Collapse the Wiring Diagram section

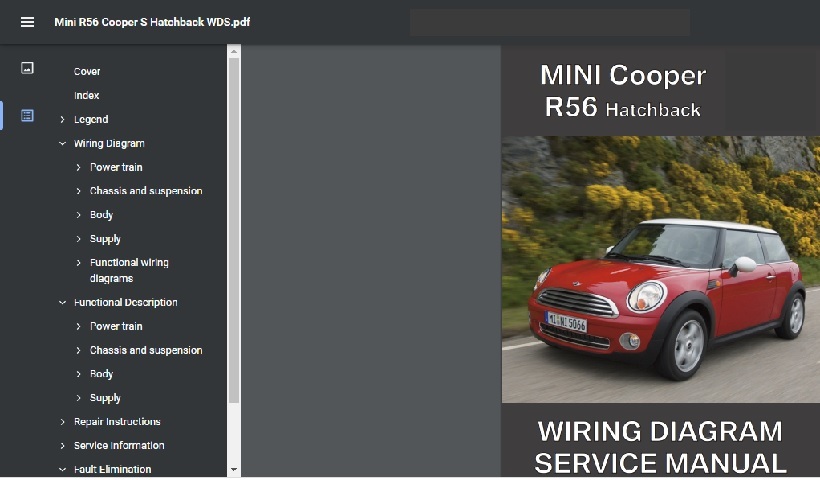(x=62, y=143)
